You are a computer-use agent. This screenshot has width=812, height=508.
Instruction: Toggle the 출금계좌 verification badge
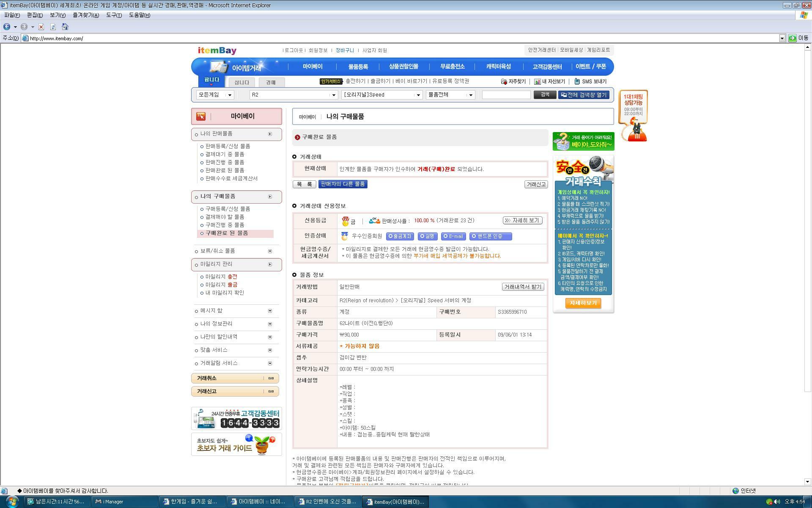pos(401,237)
